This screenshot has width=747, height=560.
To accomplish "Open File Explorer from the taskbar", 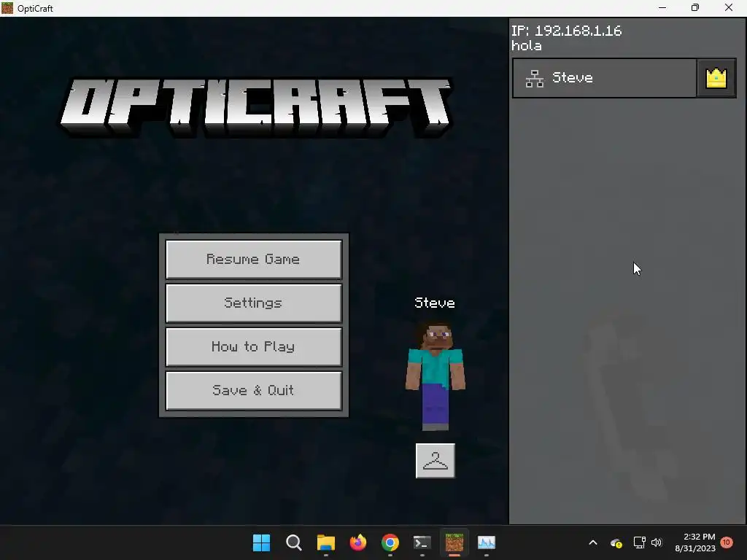I will click(326, 542).
